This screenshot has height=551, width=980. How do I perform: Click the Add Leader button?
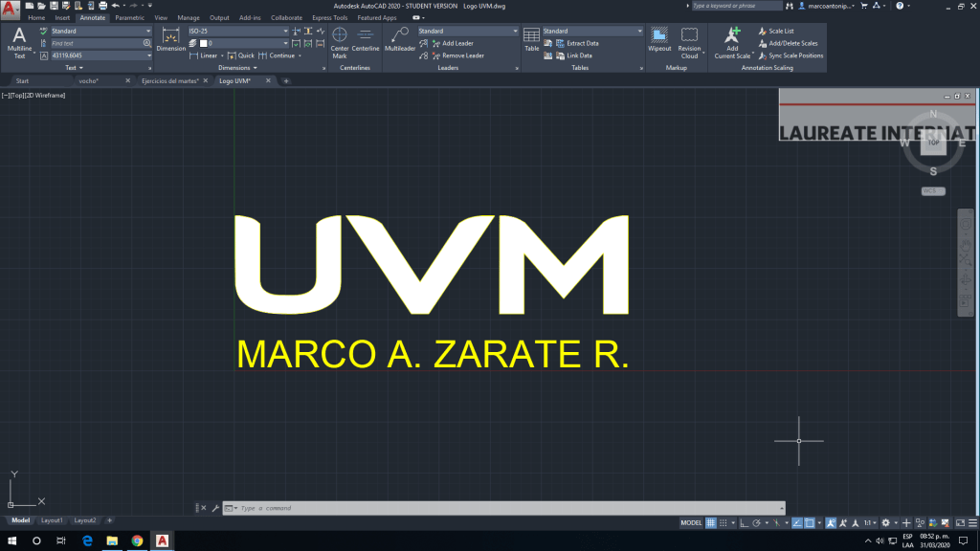[457, 43]
